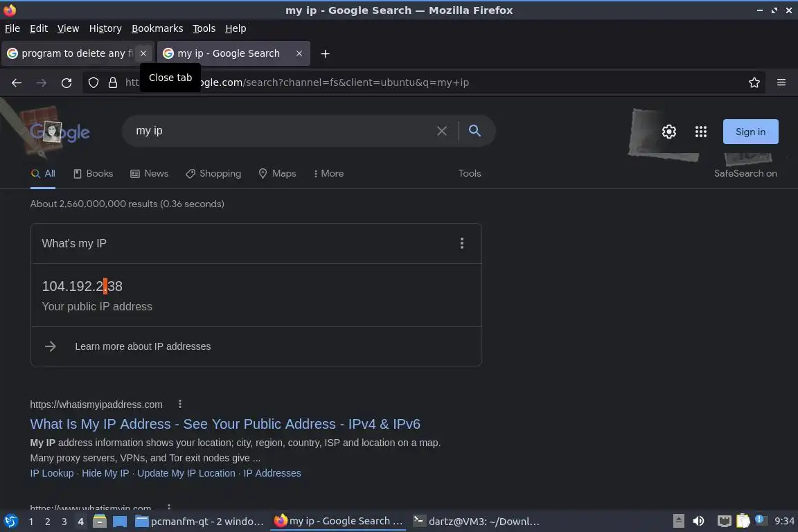
Task: Click the Sign in button
Action: (x=750, y=132)
